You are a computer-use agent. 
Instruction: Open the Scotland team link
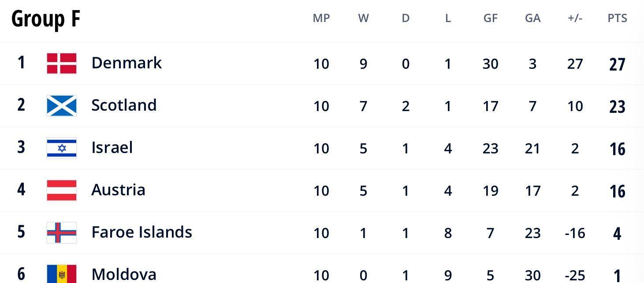tap(124, 105)
